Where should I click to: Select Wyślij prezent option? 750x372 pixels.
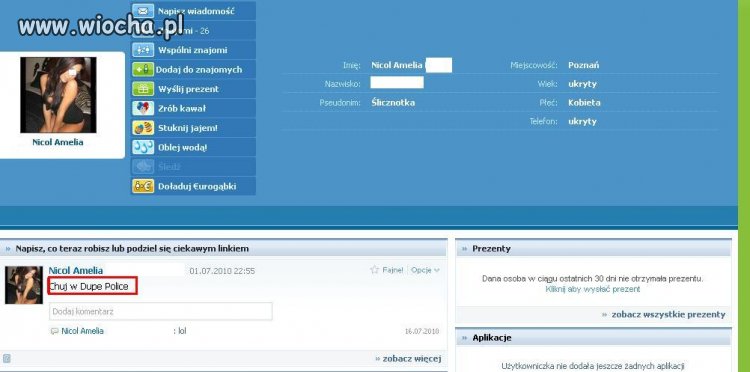(188, 89)
